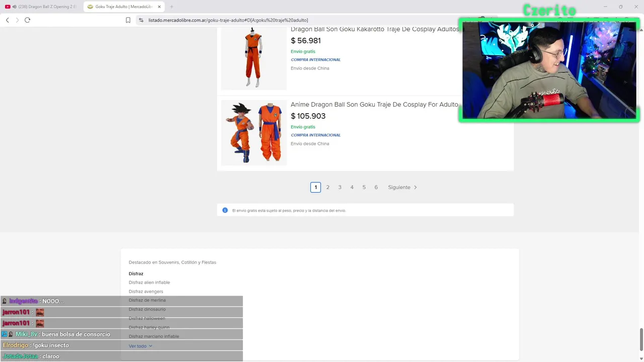Click the MercadoLibre favicon on second tab
This screenshot has height=362, width=644.
click(x=90, y=7)
